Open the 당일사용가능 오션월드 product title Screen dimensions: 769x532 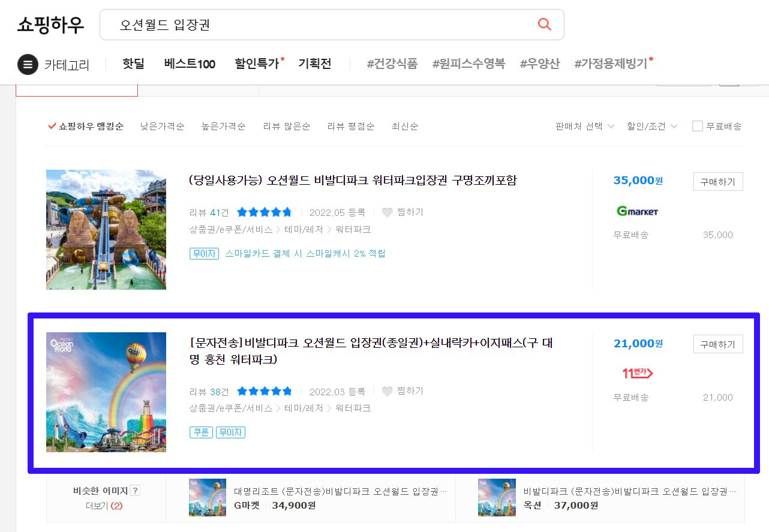pos(353,180)
